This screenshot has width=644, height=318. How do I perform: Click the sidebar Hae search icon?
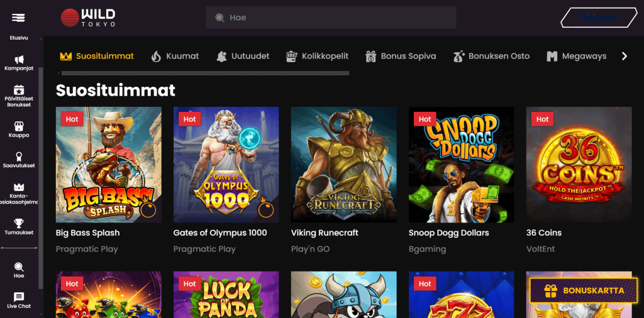click(19, 266)
